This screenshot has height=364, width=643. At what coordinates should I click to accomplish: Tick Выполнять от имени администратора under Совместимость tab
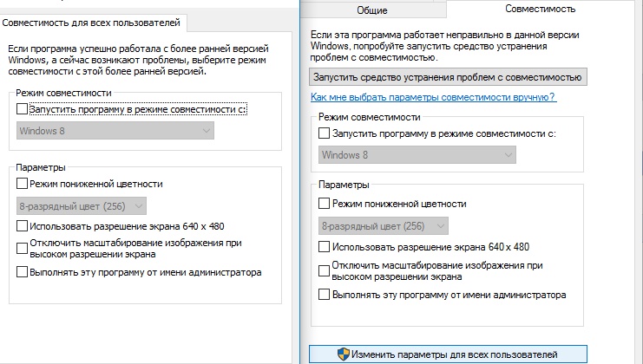pos(325,295)
